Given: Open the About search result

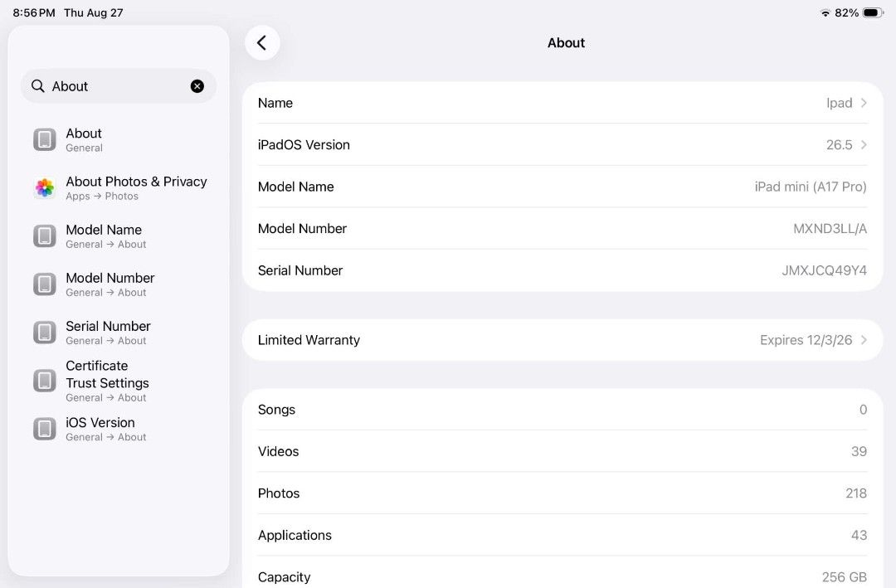Looking at the screenshot, I should coord(119,139).
